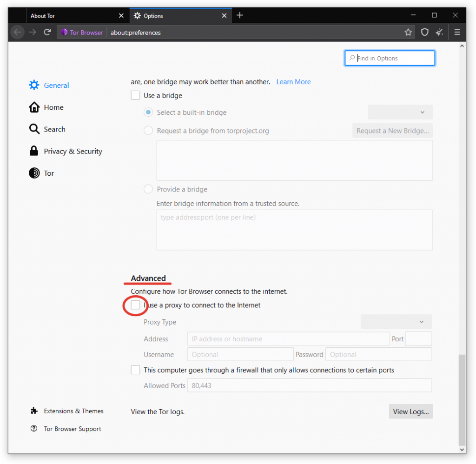
Task: Click the proxy Username field
Action: click(240, 354)
